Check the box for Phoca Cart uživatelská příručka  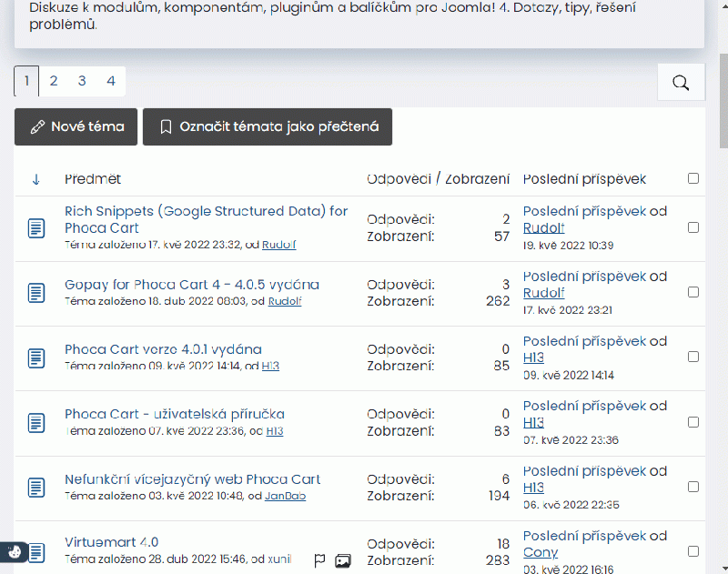pos(693,422)
